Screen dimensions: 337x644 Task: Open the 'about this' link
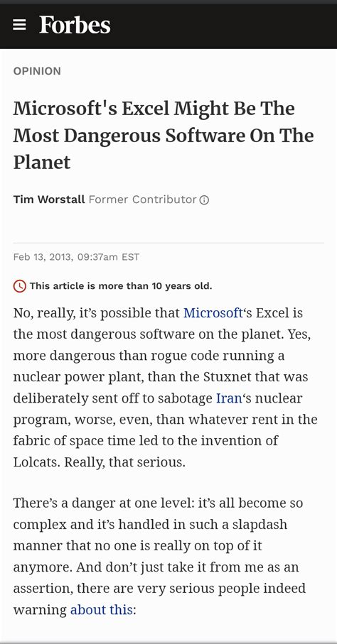[x=101, y=609]
